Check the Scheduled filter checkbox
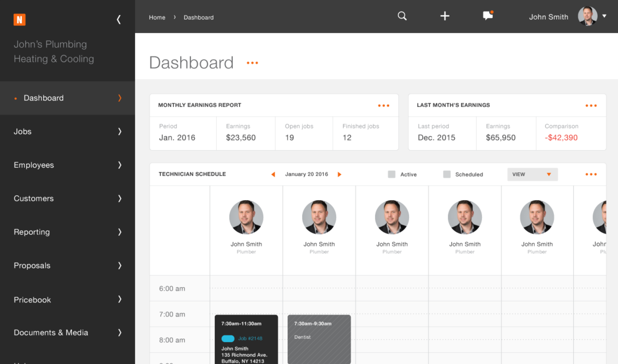The image size is (618, 364). [447, 174]
